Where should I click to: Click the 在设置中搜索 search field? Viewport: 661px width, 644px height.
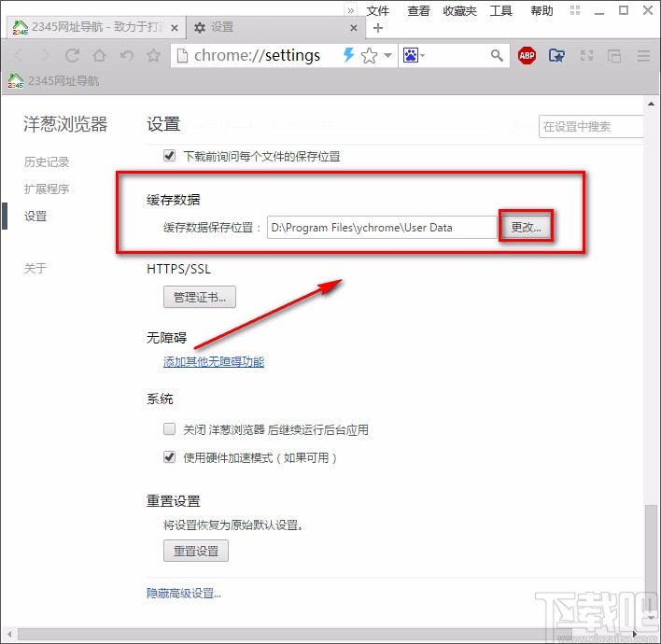point(591,126)
